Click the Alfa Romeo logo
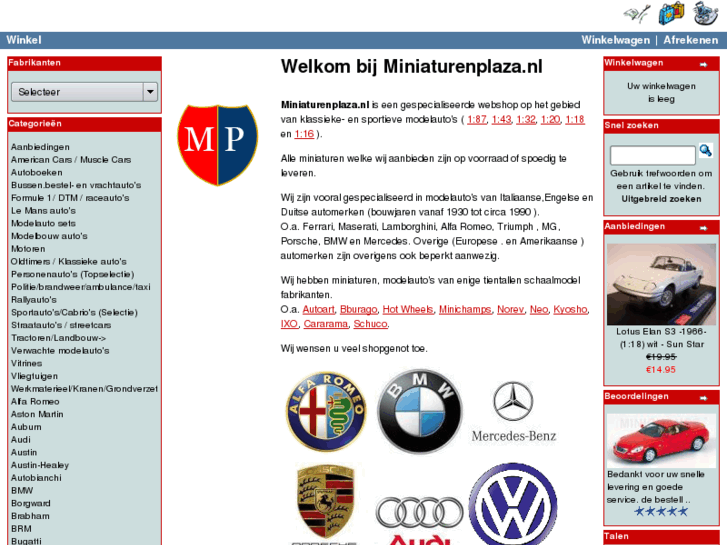Image resolution: width=727 pixels, height=545 pixels. 326,412
